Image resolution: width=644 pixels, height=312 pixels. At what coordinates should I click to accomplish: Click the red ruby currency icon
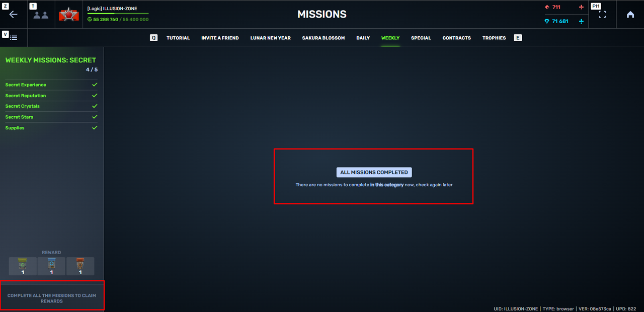[x=547, y=7]
